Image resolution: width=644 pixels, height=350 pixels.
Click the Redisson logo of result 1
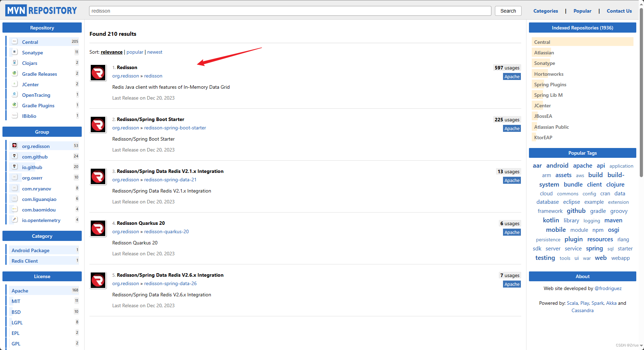click(98, 73)
